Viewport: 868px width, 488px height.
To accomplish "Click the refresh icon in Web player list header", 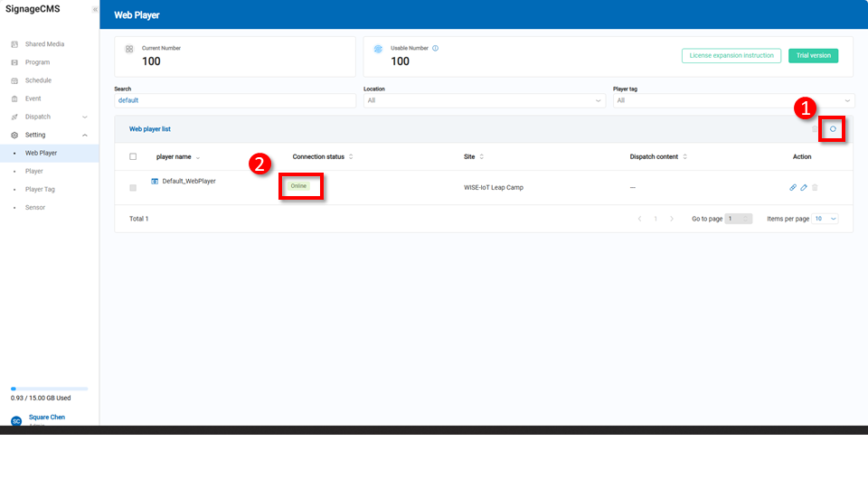I will pyautogui.click(x=833, y=129).
